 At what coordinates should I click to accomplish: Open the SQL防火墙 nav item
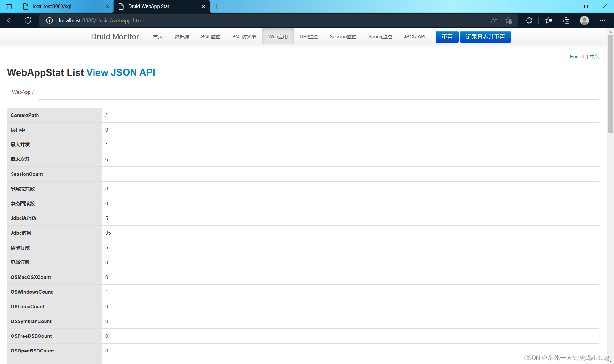pos(244,36)
